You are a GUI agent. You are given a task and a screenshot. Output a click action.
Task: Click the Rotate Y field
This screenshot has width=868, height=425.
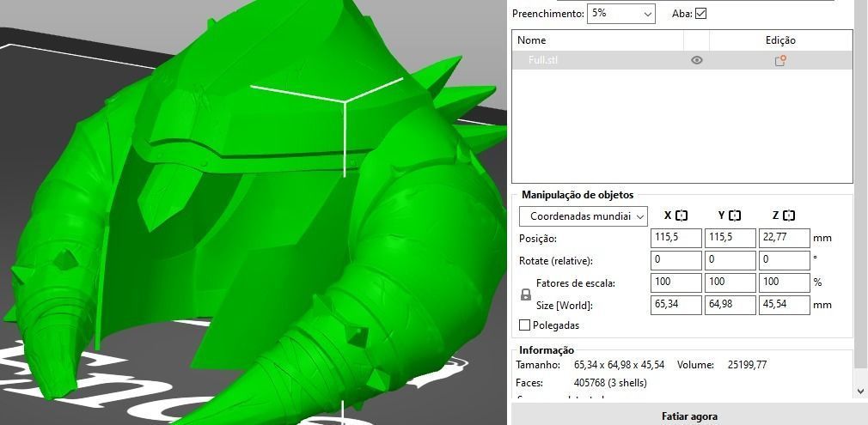click(x=730, y=260)
